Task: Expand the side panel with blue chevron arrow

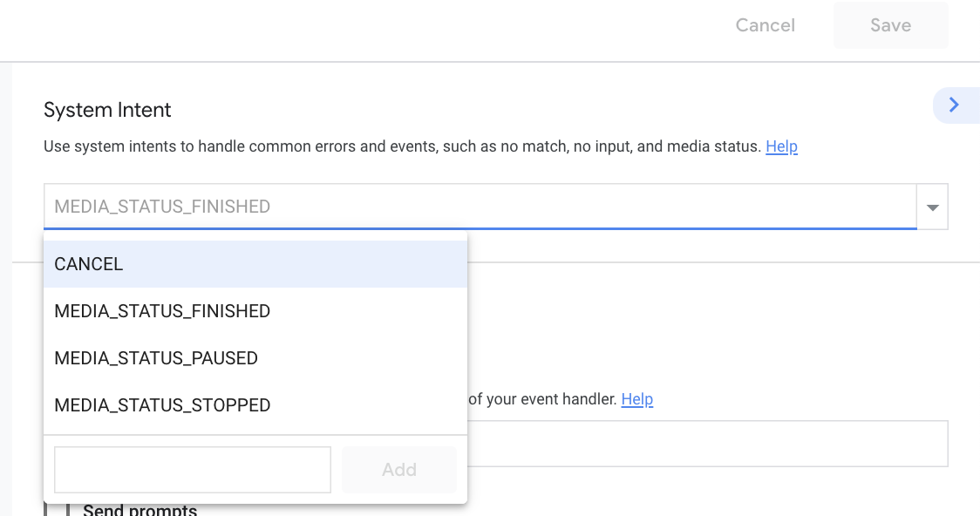Action: click(954, 105)
